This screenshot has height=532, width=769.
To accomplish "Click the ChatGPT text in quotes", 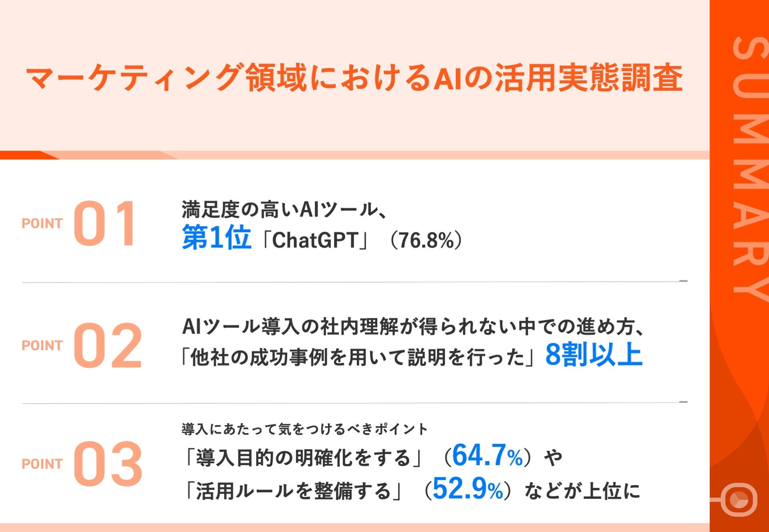I will pyautogui.click(x=314, y=241).
